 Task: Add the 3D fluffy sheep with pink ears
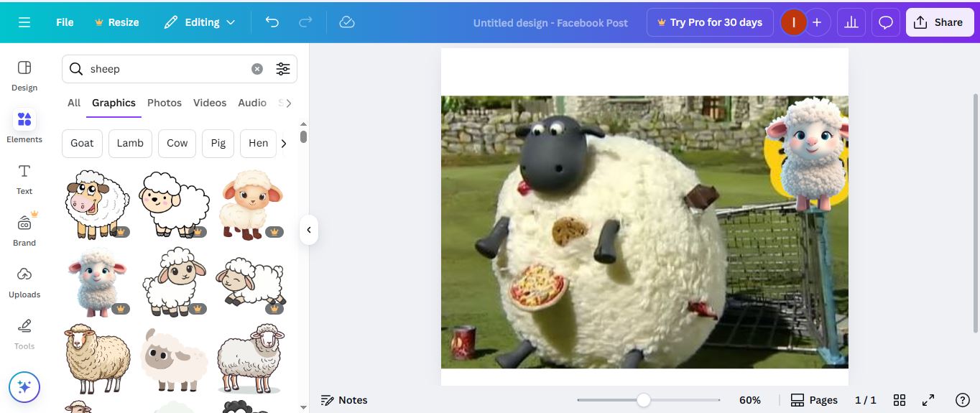tap(97, 282)
